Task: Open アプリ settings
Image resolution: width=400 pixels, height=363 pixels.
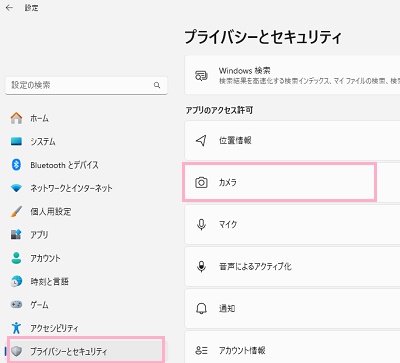Action: (x=86, y=235)
